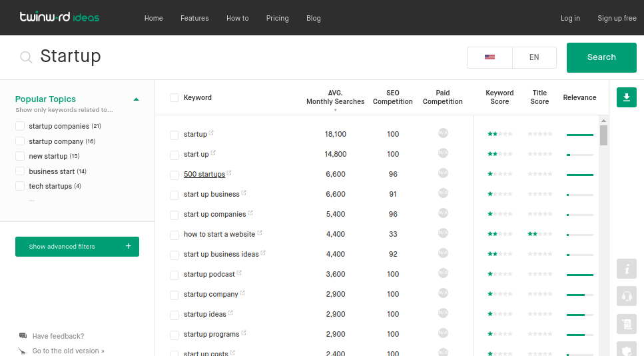Open the US flag country selector
Viewport: 644px width, 356px height.
point(489,57)
